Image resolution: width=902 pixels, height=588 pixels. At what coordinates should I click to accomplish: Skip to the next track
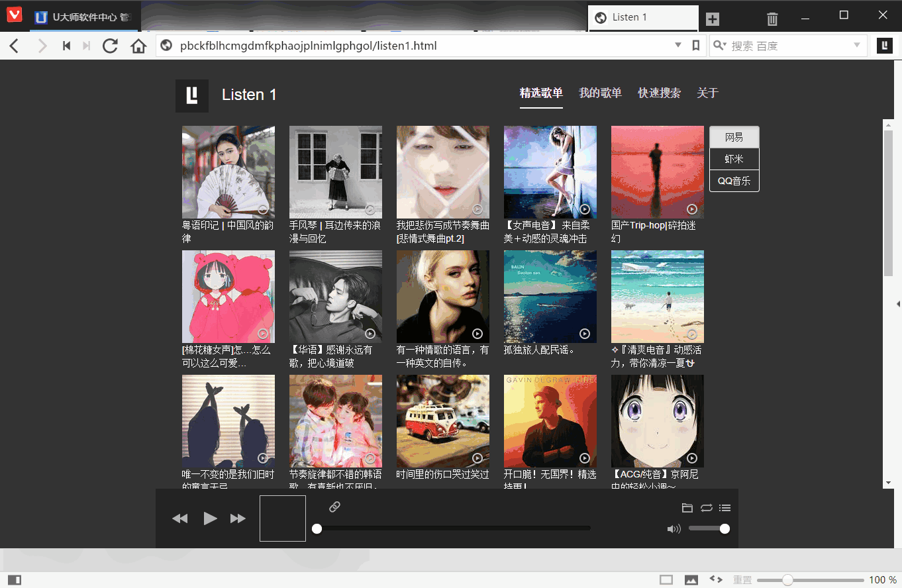(x=238, y=518)
